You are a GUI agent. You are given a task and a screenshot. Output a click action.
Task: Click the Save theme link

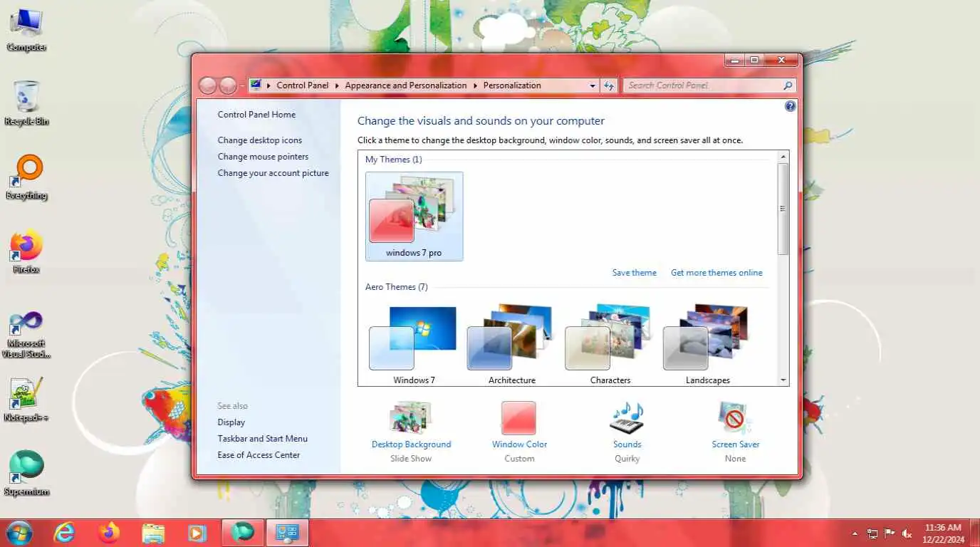635,273
